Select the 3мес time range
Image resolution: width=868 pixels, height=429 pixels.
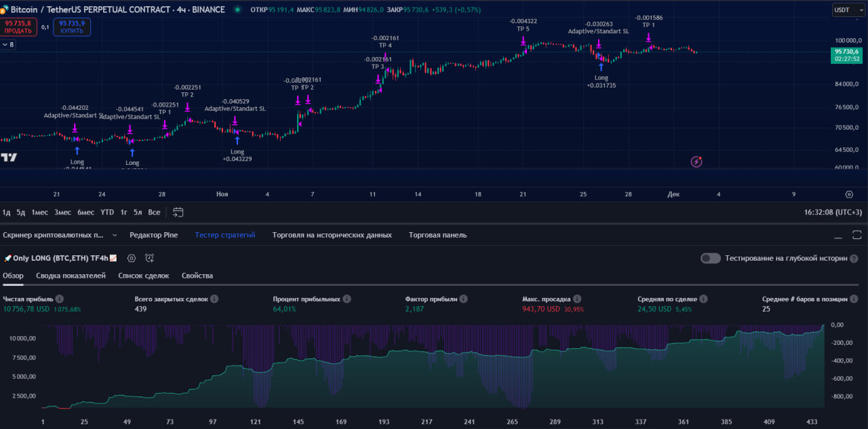pos(62,212)
